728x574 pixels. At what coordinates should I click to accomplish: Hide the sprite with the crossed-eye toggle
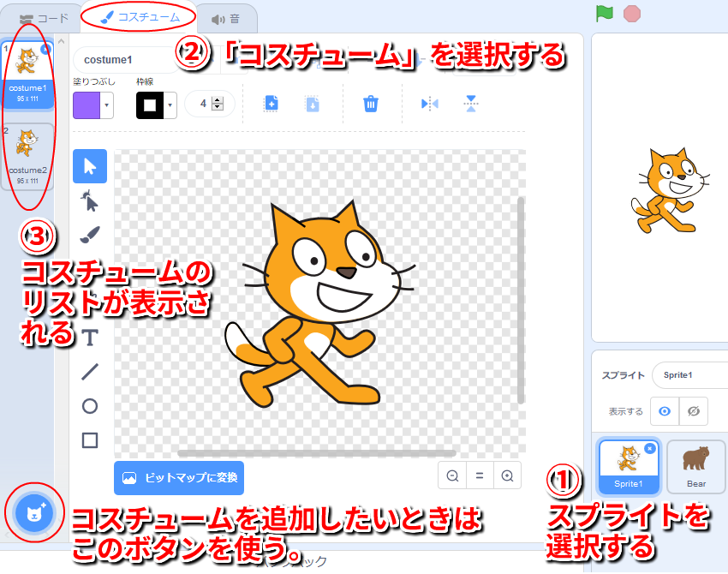[694, 411]
